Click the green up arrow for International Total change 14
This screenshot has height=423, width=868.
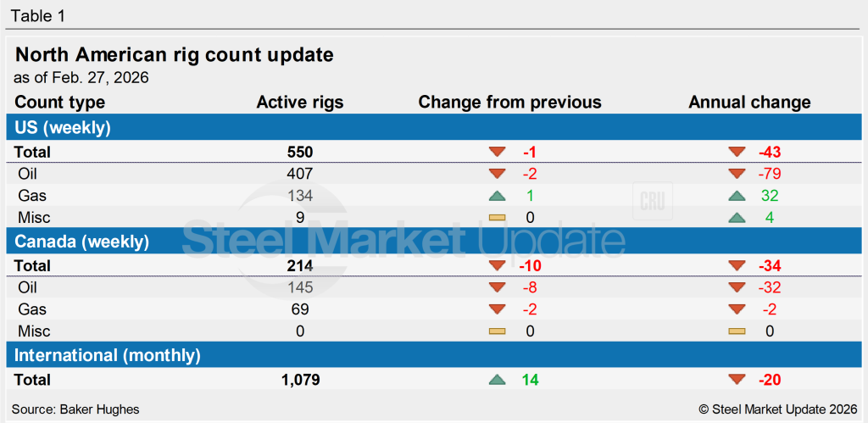497,380
